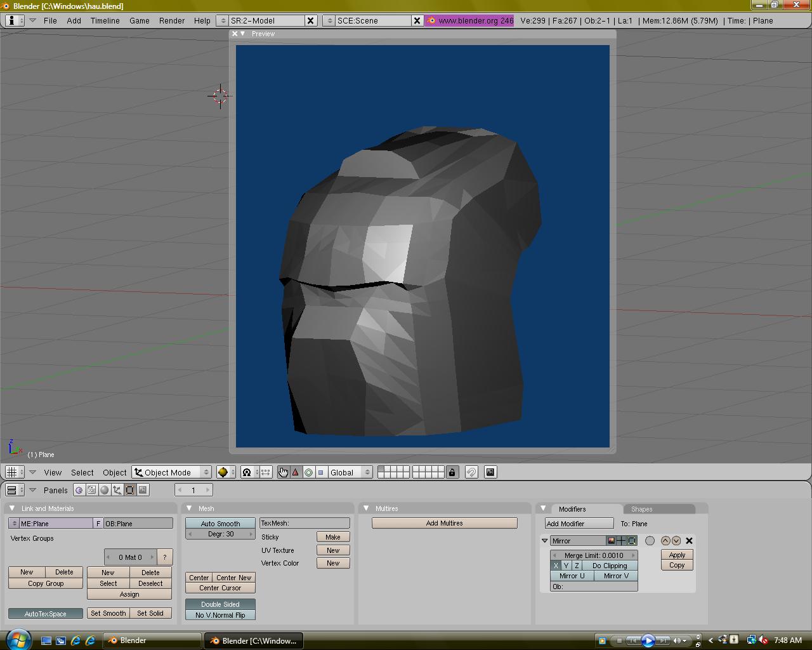Open the Object Mode dropdown
This screenshot has height=650, width=812.
coord(171,472)
